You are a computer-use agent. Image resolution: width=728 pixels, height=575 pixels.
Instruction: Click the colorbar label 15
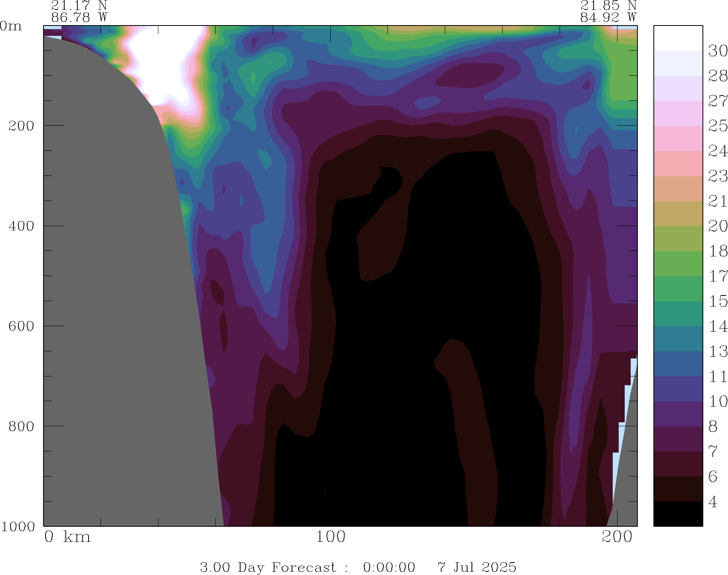(718, 301)
